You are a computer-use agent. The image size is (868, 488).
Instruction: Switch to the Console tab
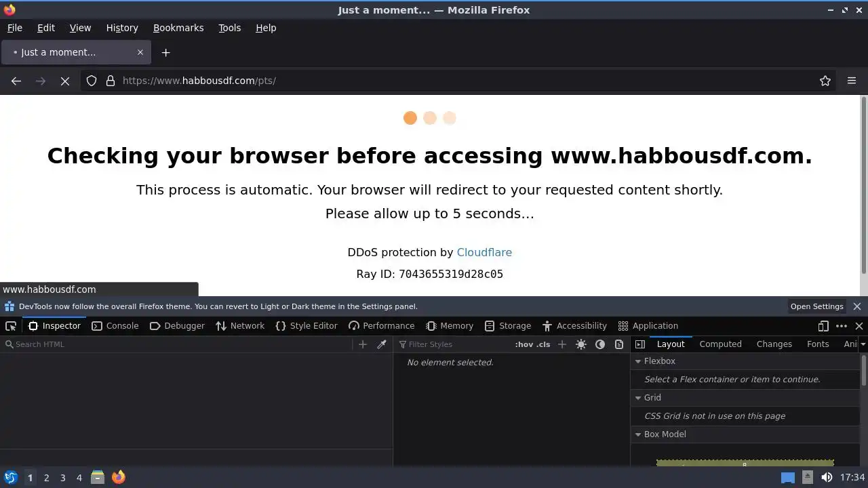(115, 326)
